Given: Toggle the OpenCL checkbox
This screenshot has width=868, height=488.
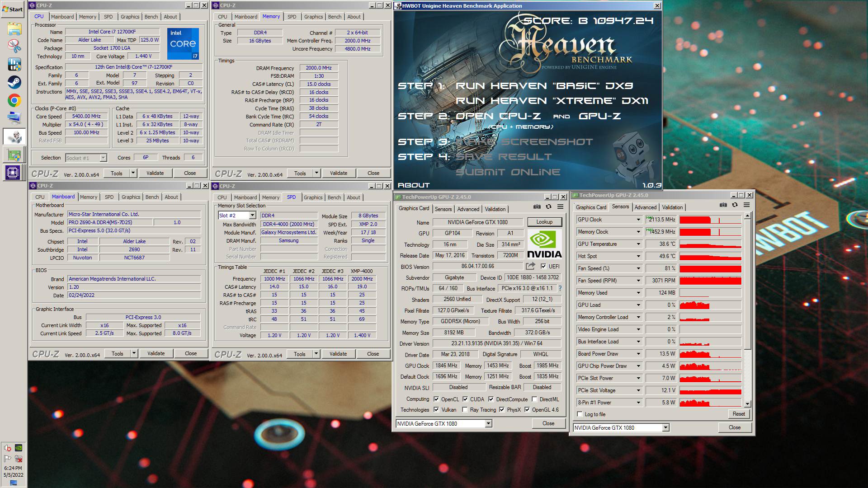Looking at the screenshot, I should 436,399.
